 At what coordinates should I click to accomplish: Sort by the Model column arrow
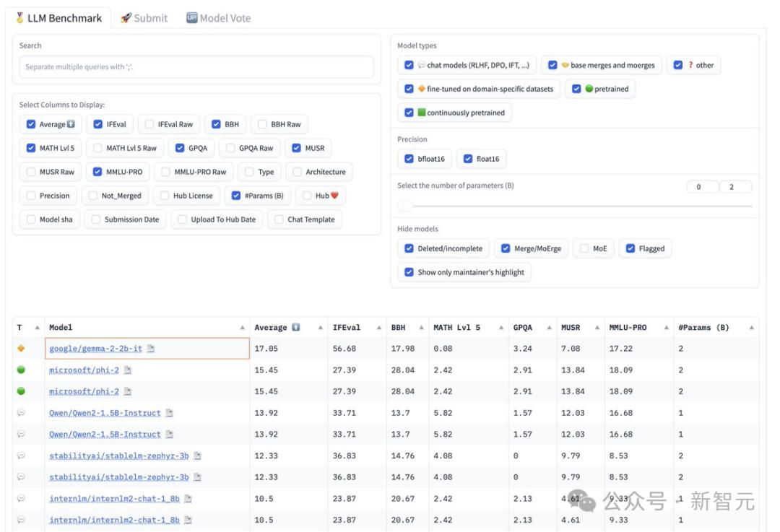242,328
